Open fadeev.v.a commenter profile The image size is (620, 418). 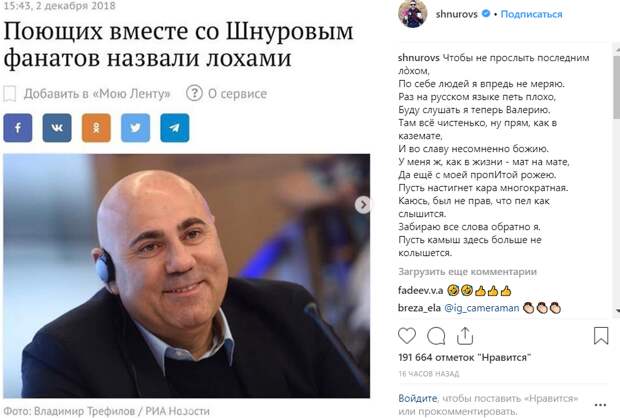pos(420,291)
